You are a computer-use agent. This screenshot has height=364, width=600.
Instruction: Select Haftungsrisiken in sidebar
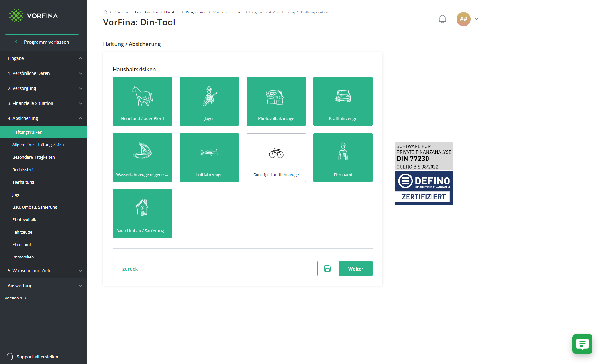click(43, 132)
